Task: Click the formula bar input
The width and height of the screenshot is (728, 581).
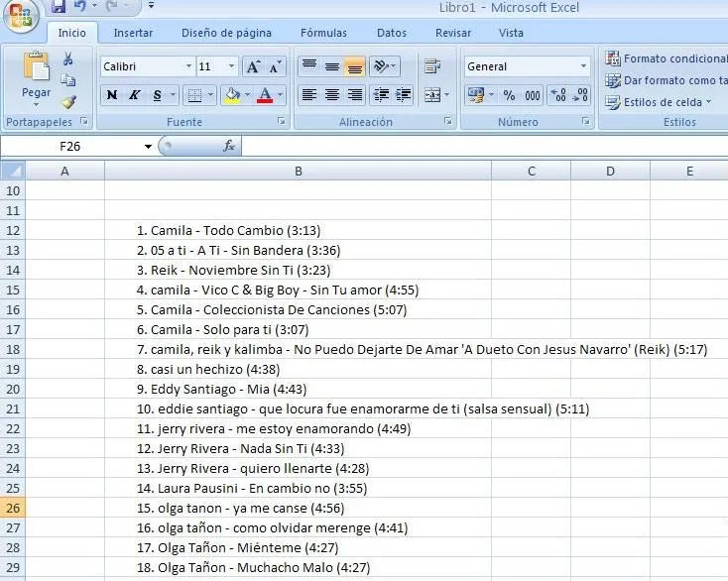Action: [484, 147]
